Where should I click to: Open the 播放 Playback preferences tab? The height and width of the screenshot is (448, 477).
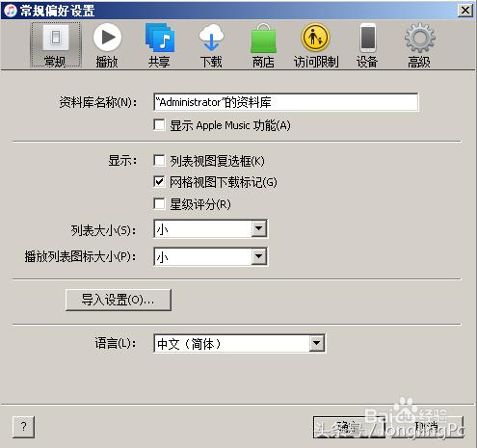107,45
